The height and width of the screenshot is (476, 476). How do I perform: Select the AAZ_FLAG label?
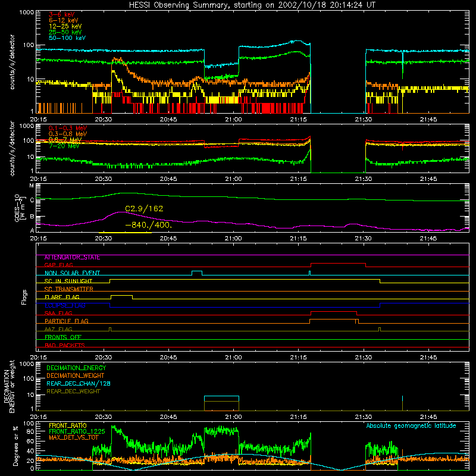(x=58, y=329)
